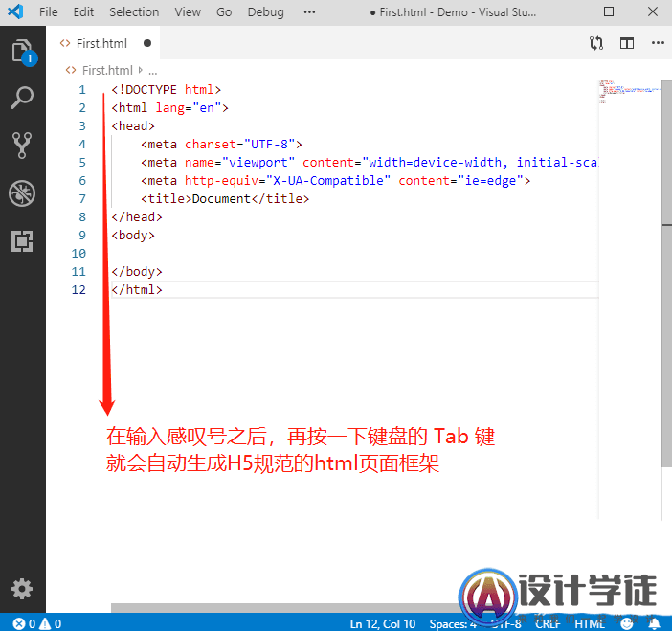
Task: Select the First.html editor tab
Action: (101, 43)
